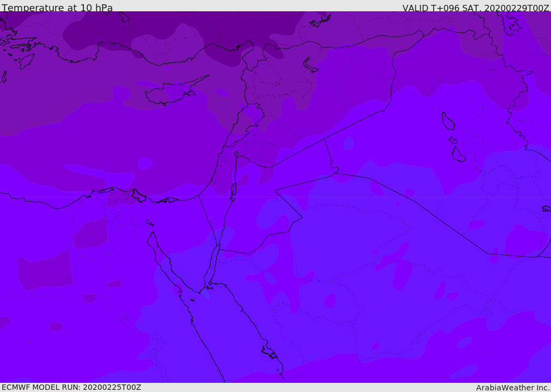Click the Dead Sea outline
The height and width of the screenshot is (392, 551).
tap(234, 189)
